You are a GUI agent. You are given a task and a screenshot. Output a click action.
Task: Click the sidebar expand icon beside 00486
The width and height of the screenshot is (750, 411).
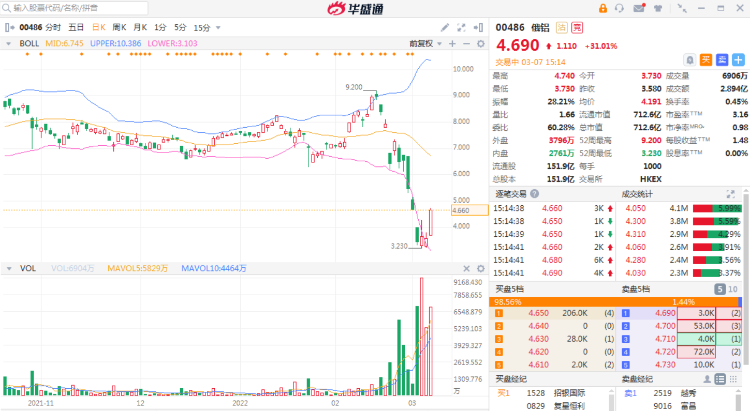tap(9, 28)
